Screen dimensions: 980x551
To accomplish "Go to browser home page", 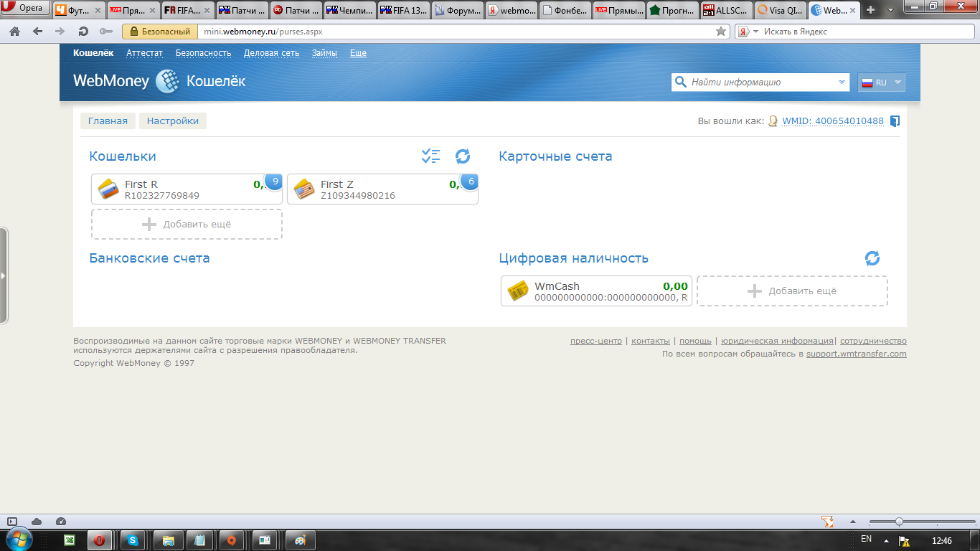I will tap(15, 32).
